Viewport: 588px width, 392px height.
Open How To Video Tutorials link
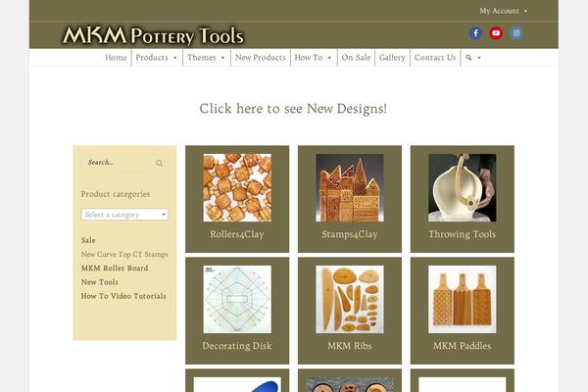123,296
